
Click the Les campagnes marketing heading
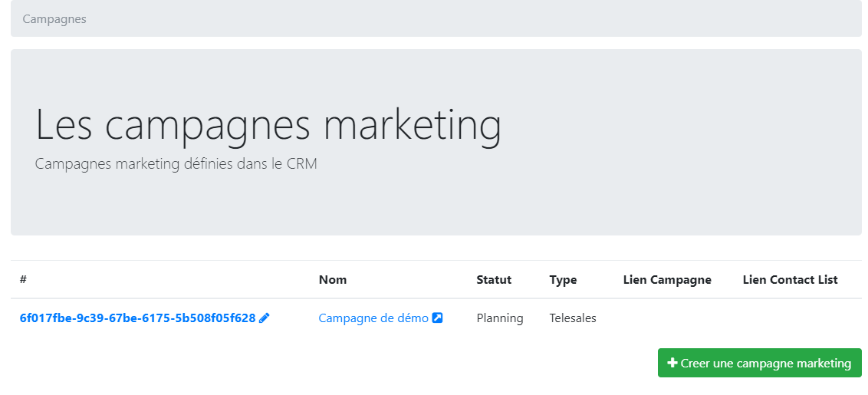(268, 125)
